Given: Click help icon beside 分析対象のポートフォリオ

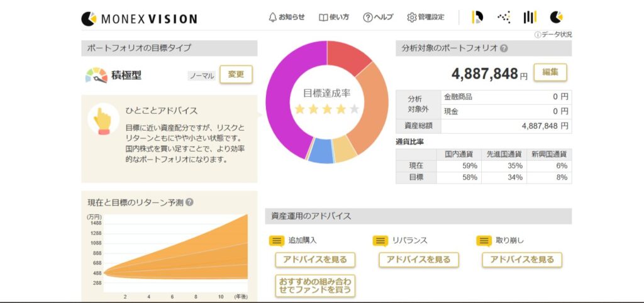Looking at the screenshot, I should tap(504, 48).
